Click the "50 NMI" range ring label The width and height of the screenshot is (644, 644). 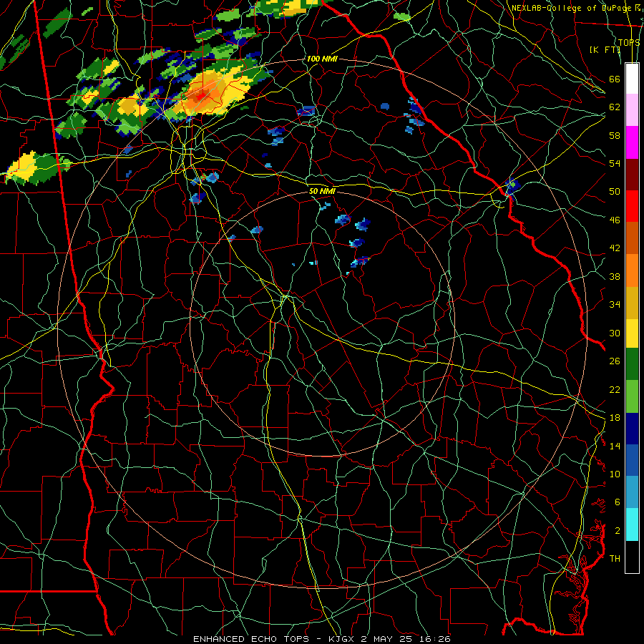tap(322, 191)
